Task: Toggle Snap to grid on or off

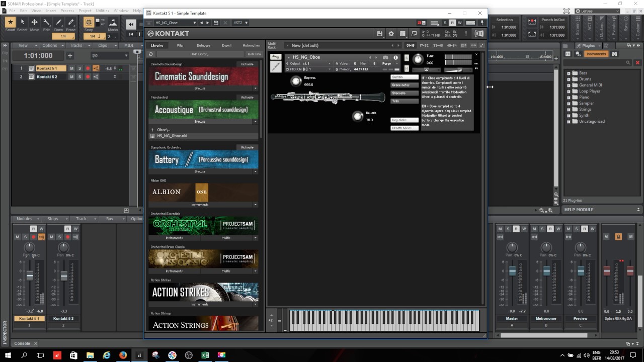Action: point(89,22)
